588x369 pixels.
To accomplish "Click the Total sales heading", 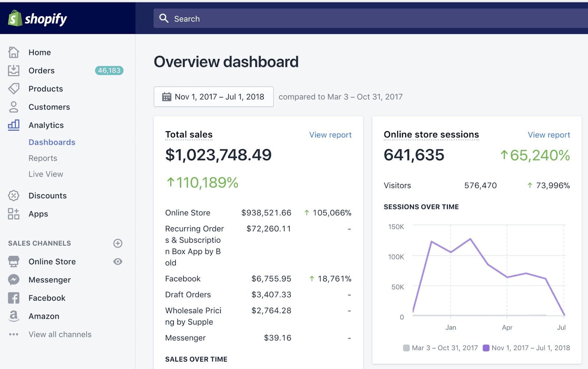I will [x=189, y=134].
